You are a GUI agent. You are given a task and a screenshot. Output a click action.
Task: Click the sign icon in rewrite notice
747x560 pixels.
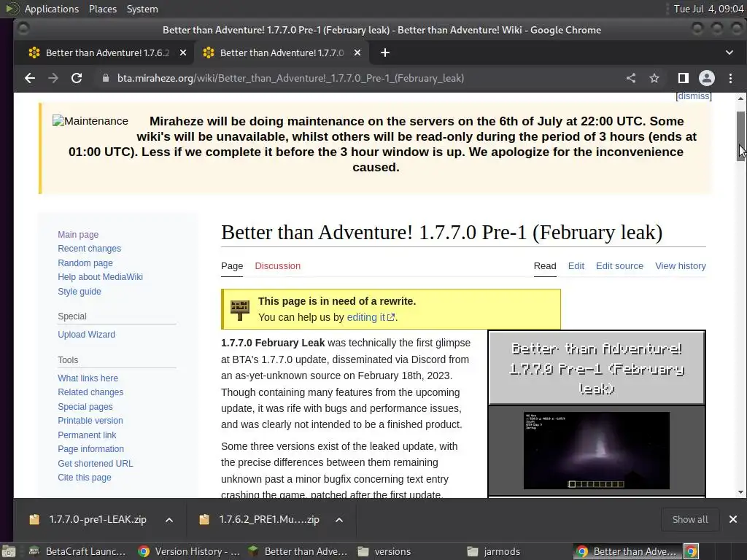pos(239,309)
